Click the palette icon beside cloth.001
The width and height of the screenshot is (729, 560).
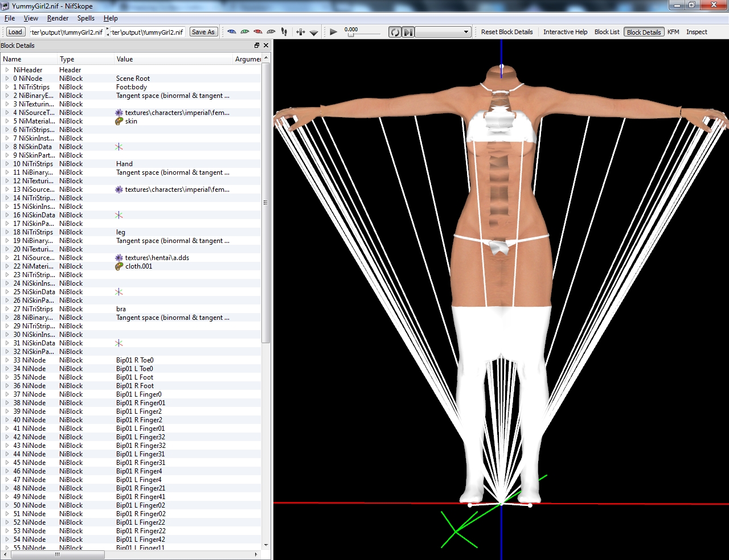pyautogui.click(x=119, y=266)
